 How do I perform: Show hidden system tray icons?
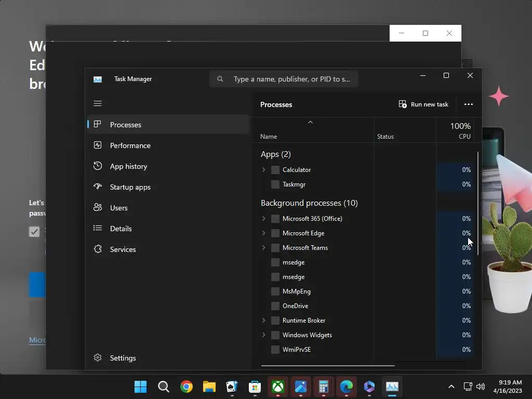click(x=451, y=387)
